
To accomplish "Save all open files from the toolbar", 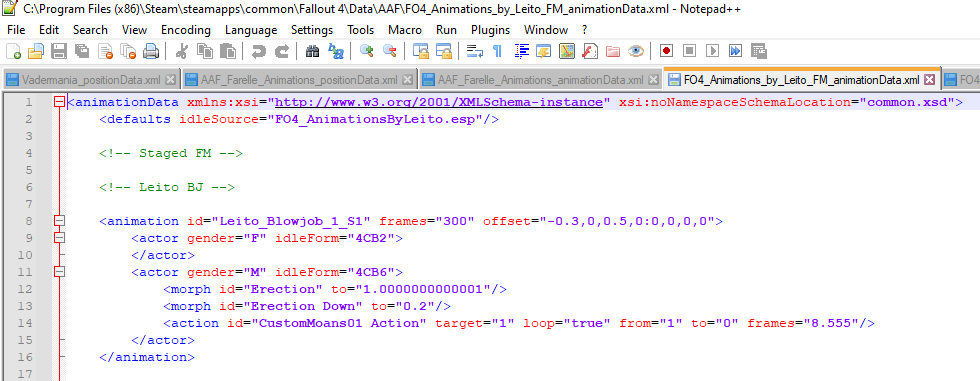I will (82, 51).
